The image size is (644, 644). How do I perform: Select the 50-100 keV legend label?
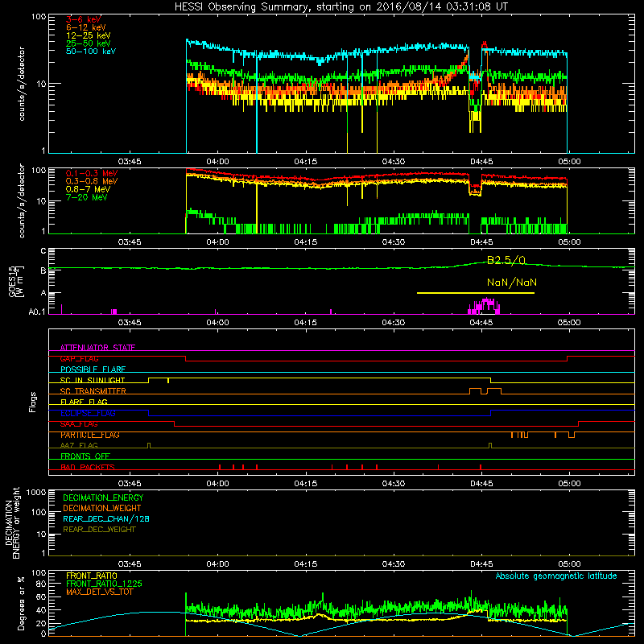(x=91, y=52)
